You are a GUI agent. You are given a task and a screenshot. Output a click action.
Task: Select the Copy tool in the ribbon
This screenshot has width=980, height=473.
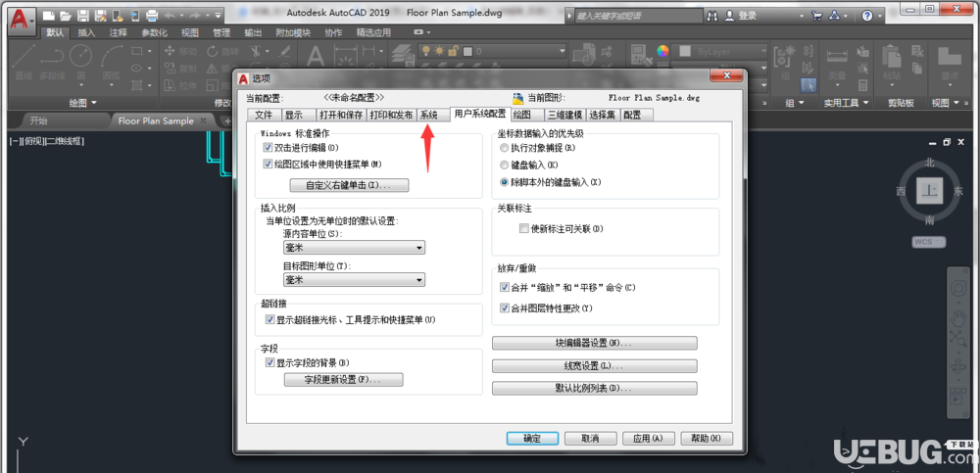[x=180, y=69]
